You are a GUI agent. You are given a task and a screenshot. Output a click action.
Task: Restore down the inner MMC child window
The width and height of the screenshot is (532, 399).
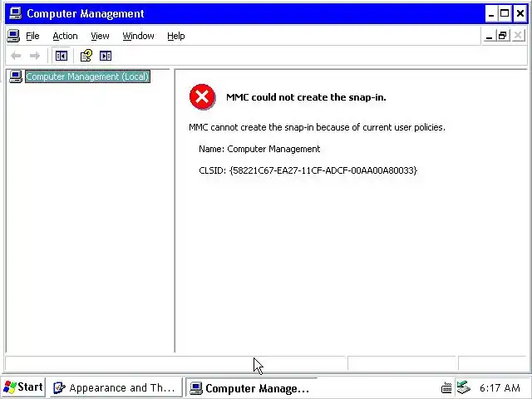click(x=503, y=36)
